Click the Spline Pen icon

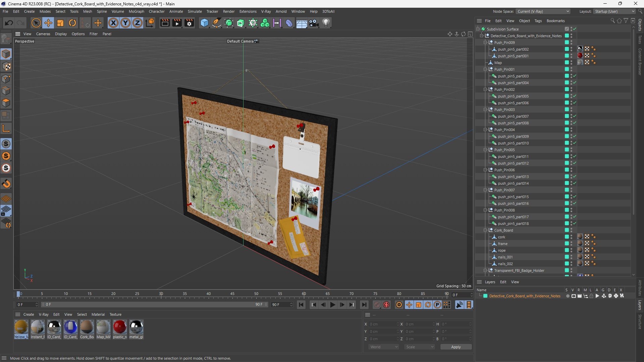[x=217, y=23]
